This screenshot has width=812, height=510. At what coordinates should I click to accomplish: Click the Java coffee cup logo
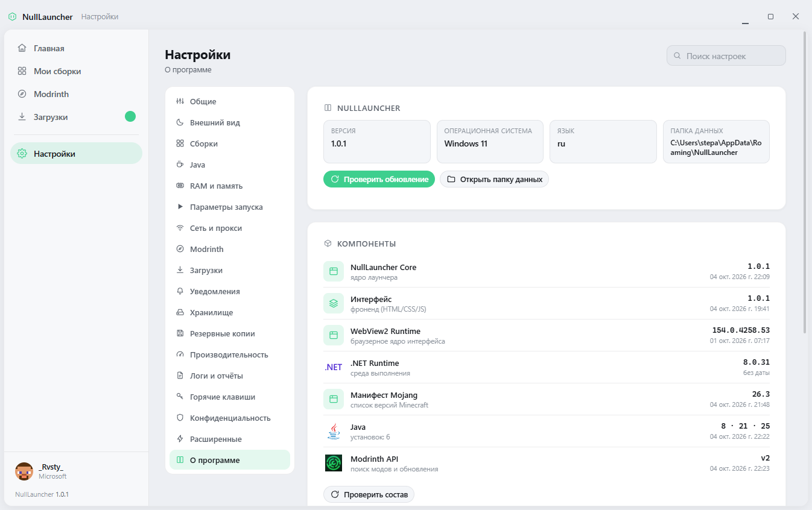(334, 431)
